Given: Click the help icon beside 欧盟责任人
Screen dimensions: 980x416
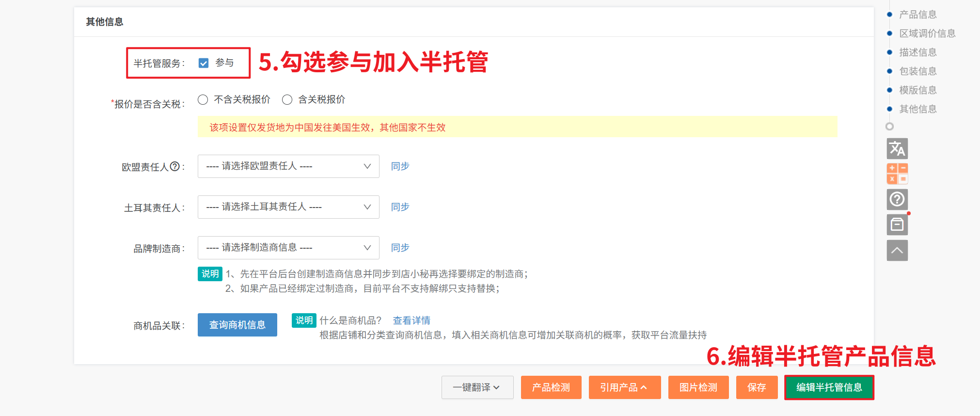Looking at the screenshot, I should tap(174, 166).
